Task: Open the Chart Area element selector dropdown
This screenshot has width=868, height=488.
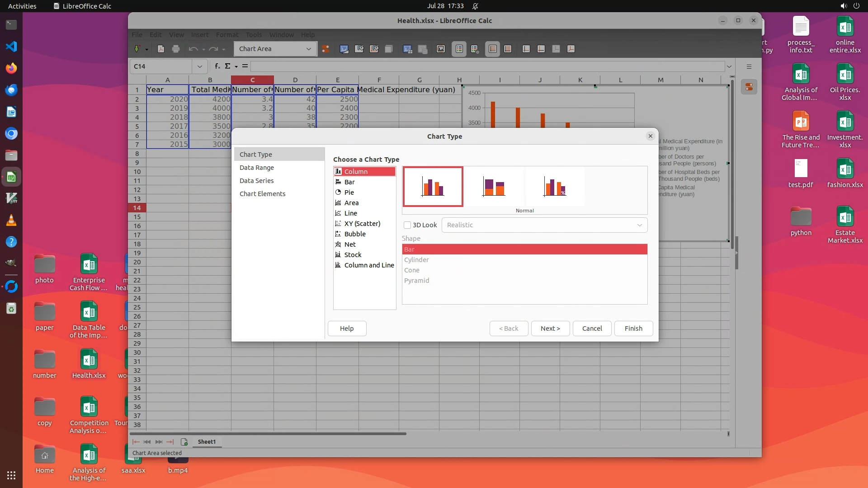Action: point(308,49)
